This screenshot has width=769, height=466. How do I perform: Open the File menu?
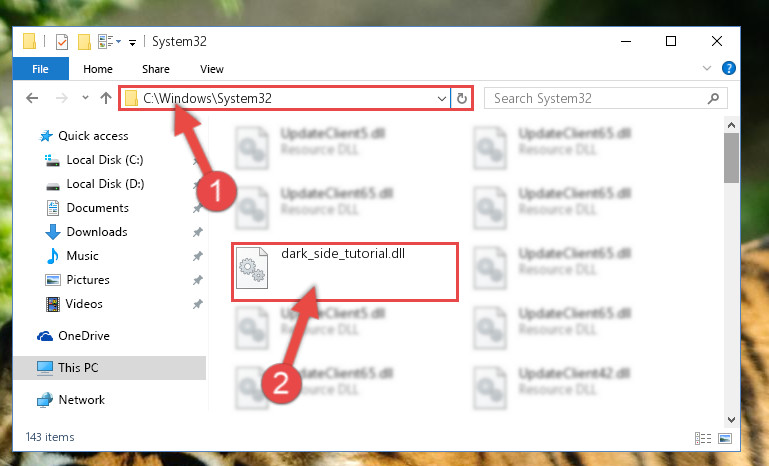pyautogui.click(x=41, y=69)
